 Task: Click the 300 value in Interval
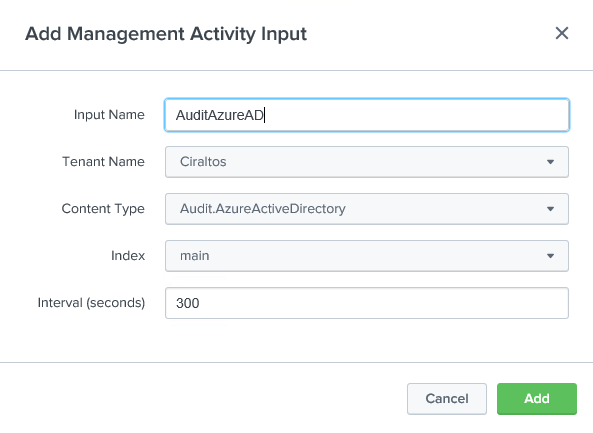[188, 303]
